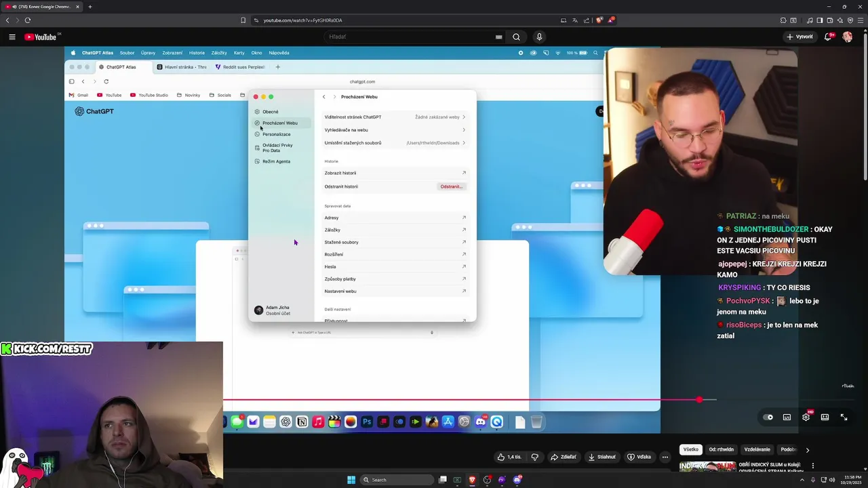The image size is (868, 488).
Task: Toggle the Brave sidebar panel icon
Action: [x=820, y=20]
